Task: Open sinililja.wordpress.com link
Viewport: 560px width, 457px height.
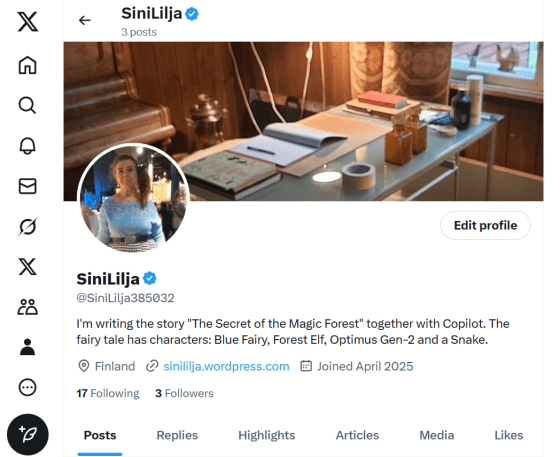Action: coord(226,366)
